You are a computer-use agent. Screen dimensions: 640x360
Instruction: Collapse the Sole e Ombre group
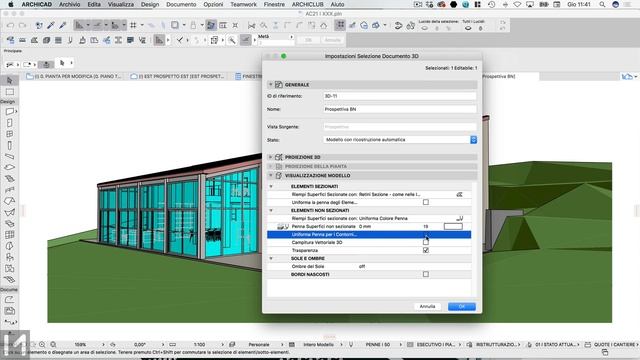pos(271,258)
